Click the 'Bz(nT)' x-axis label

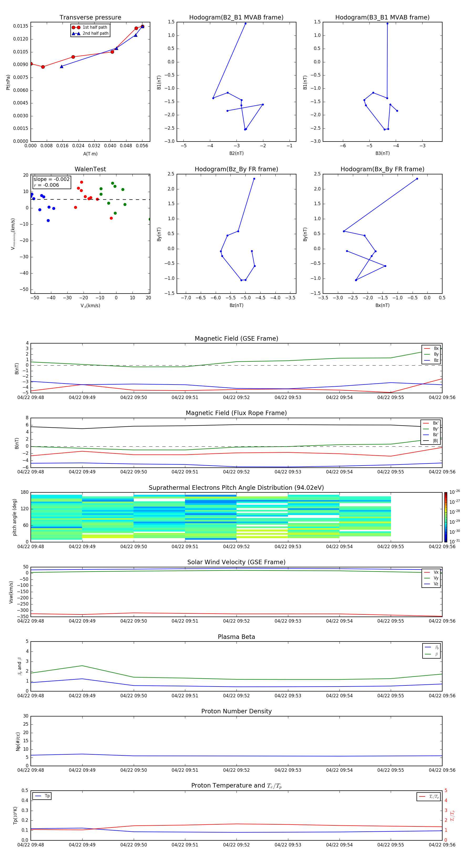coord(236,305)
